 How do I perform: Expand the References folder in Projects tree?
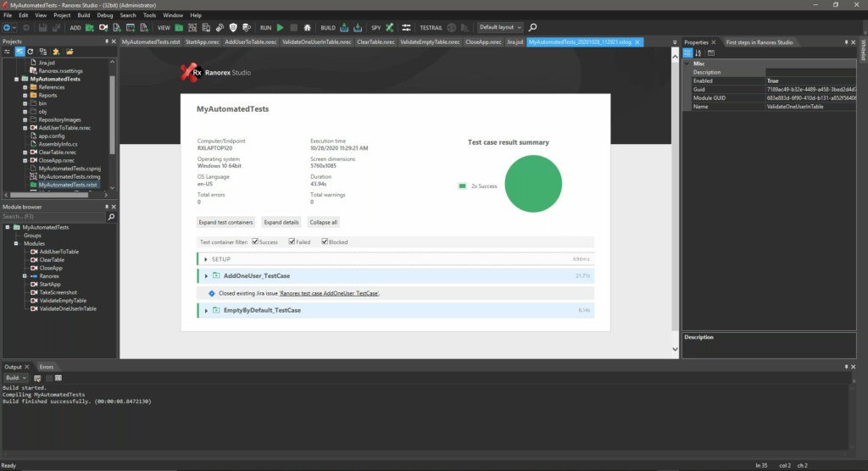[25, 87]
